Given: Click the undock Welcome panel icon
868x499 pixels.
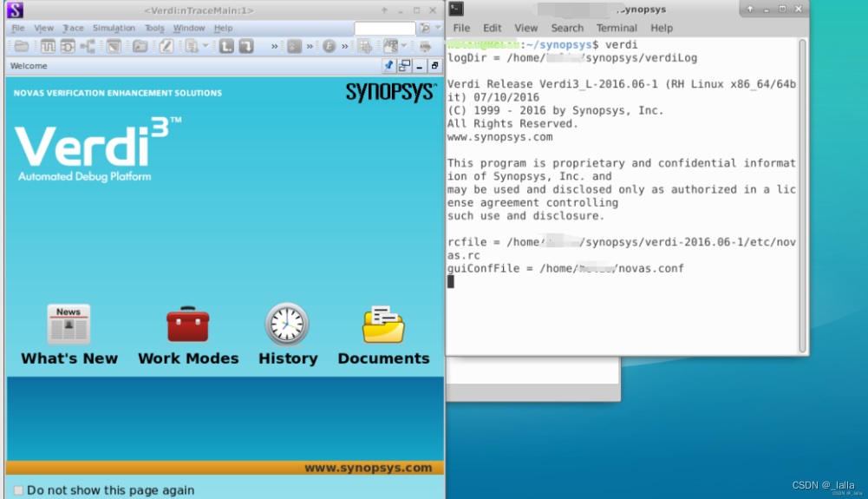Looking at the screenshot, I should pos(404,66).
